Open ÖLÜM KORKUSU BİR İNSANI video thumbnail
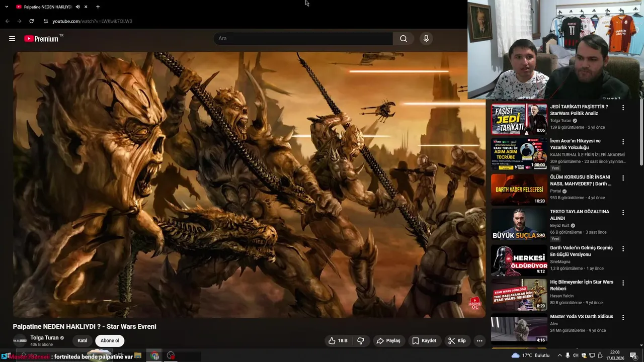This screenshot has height=362, width=644. click(519, 190)
